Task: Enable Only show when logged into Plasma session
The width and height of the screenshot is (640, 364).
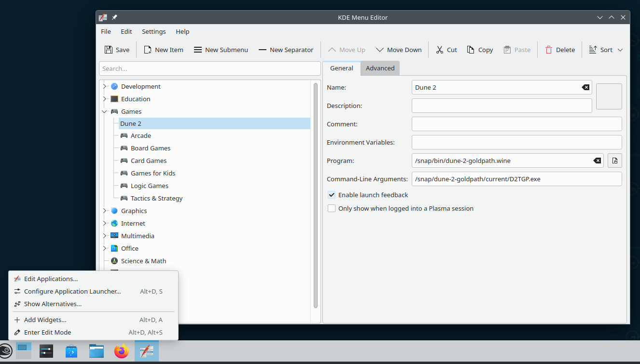Action: pos(332,208)
